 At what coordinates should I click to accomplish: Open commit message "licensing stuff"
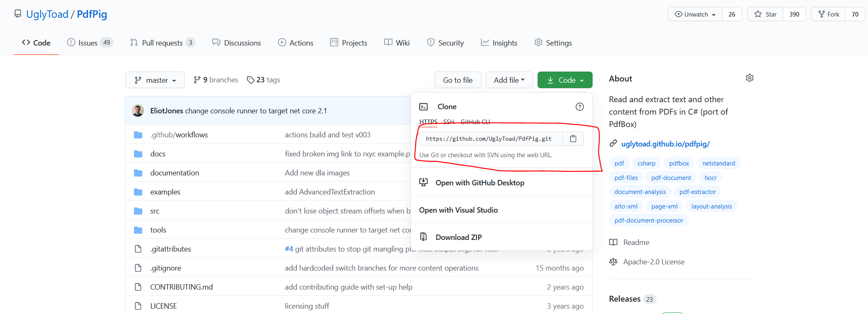coord(307,306)
